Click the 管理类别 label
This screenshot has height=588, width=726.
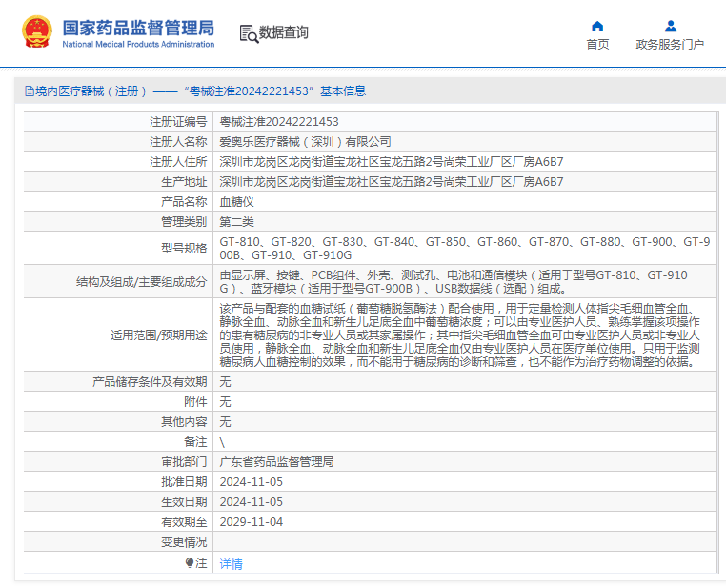tap(184, 222)
